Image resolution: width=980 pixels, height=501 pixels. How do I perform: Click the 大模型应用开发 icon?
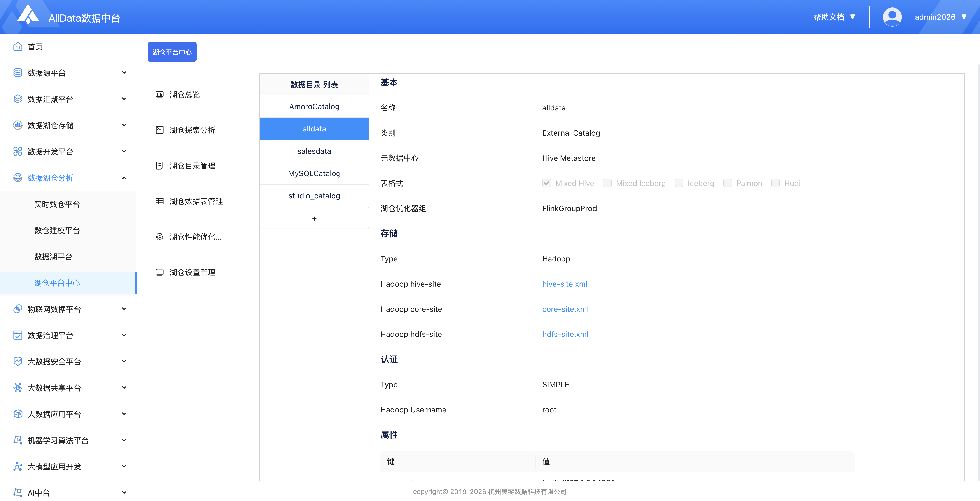17,466
